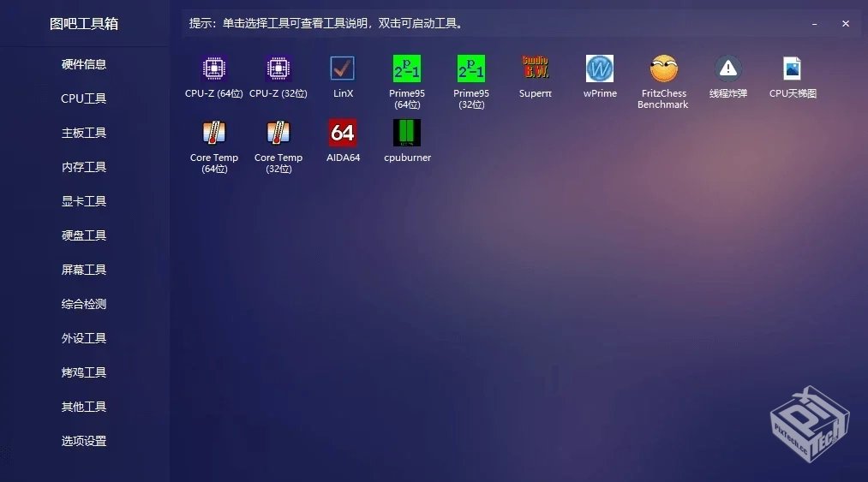Click the AIDA64 icon
This screenshot has height=482, width=868.
point(342,133)
